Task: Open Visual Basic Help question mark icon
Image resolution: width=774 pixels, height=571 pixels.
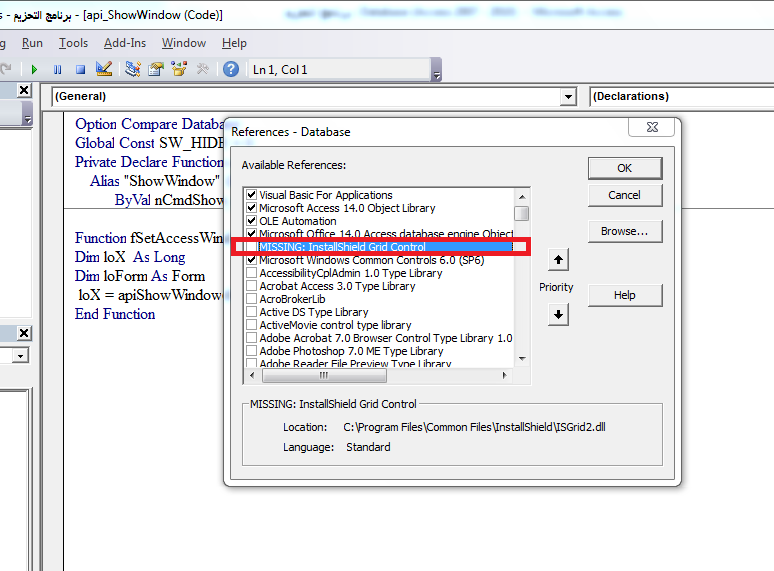Action: click(x=231, y=69)
